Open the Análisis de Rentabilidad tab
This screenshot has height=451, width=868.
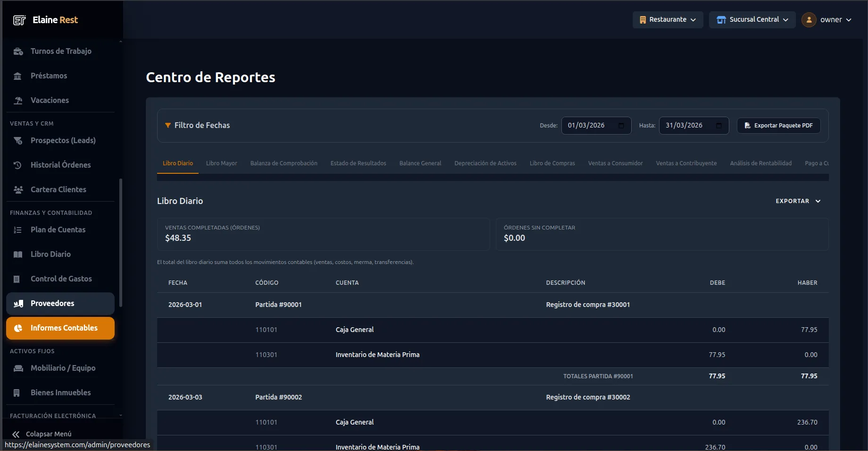[761, 163]
